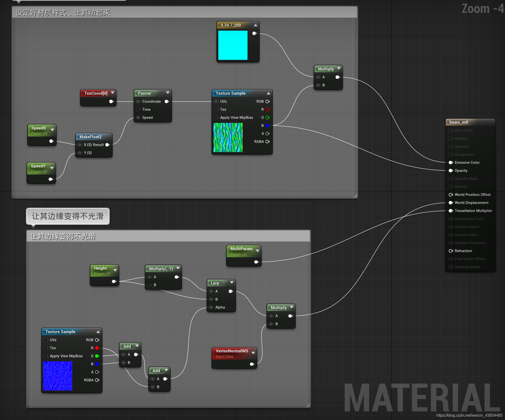Click the green G output pin of lower Texture Sample
The width and height of the screenshot is (505, 420).
(97, 356)
